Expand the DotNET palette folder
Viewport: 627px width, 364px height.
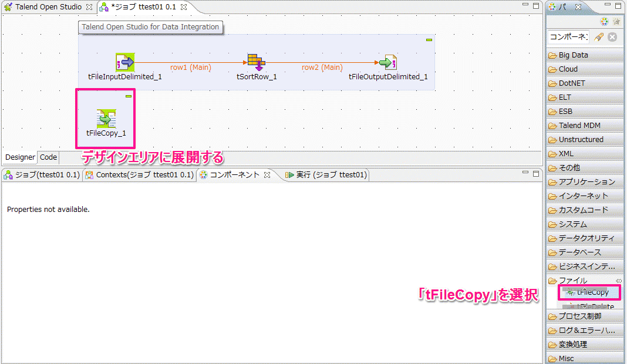point(585,83)
